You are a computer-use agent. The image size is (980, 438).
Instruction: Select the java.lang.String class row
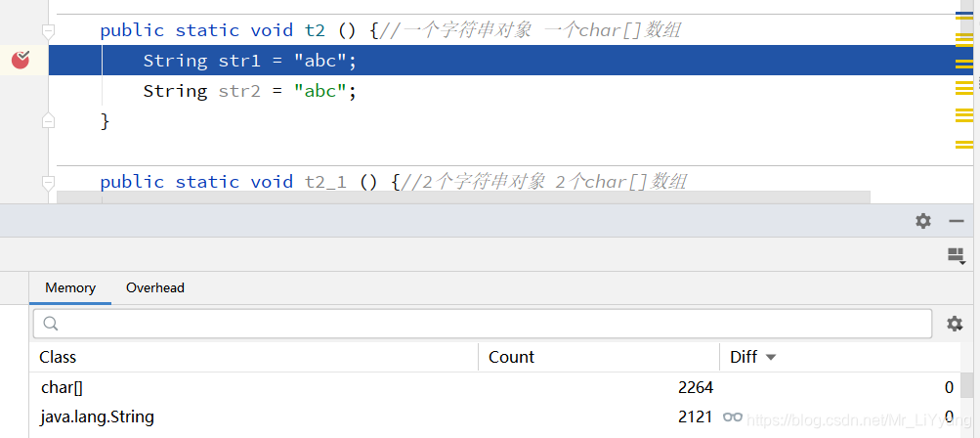coord(497,416)
